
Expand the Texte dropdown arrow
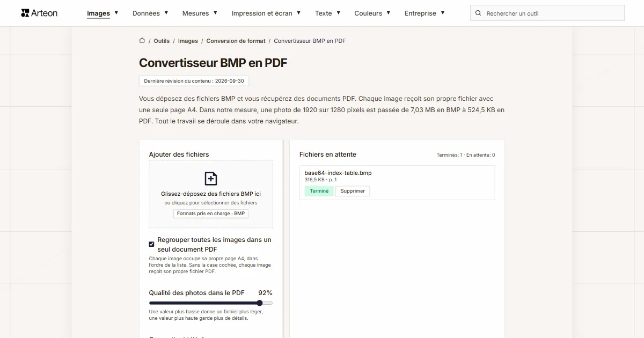pos(339,13)
